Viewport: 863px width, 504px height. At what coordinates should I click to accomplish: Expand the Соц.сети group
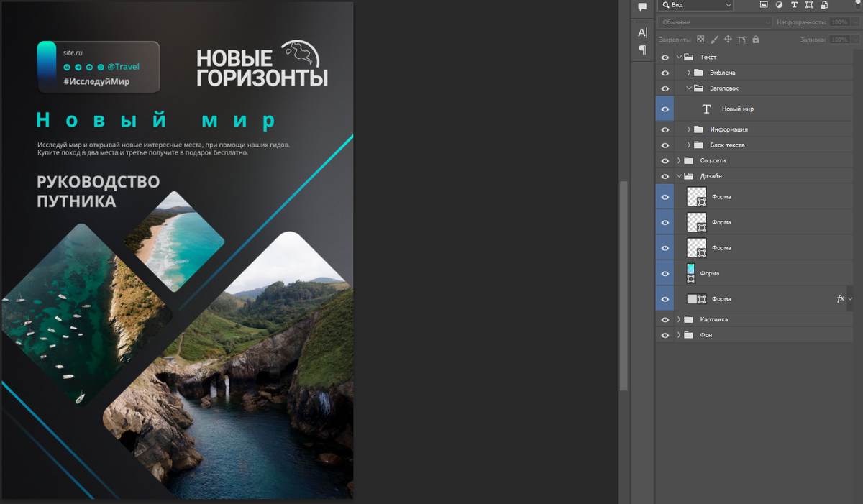pyautogui.click(x=678, y=160)
